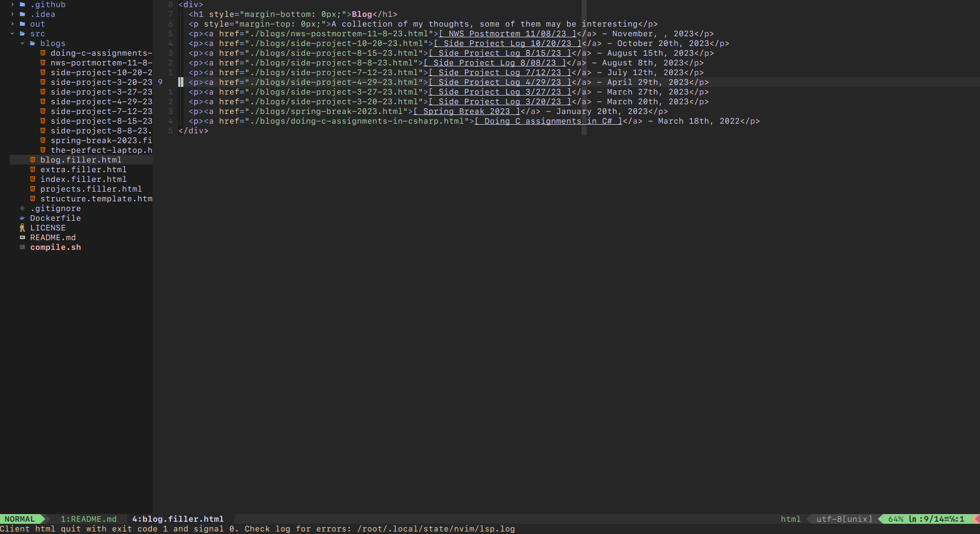Click the NWS Postmortem 11/08/23 link text

507,34
